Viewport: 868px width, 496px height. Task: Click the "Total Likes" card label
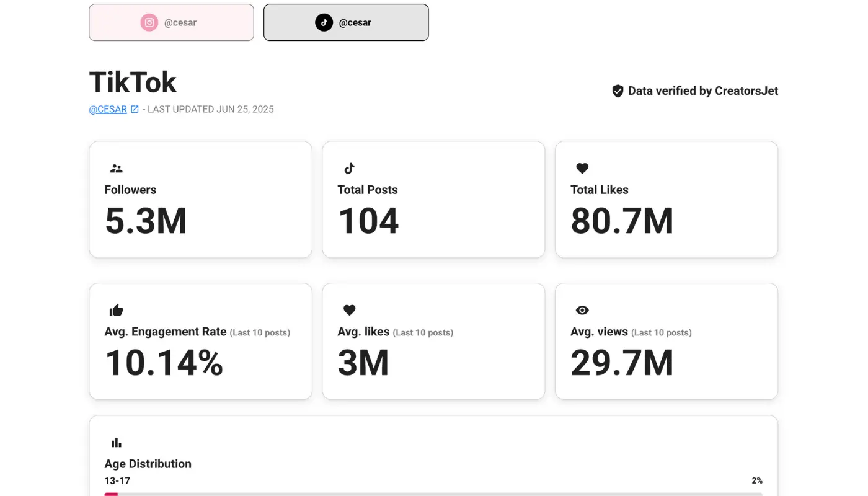pyautogui.click(x=600, y=190)
